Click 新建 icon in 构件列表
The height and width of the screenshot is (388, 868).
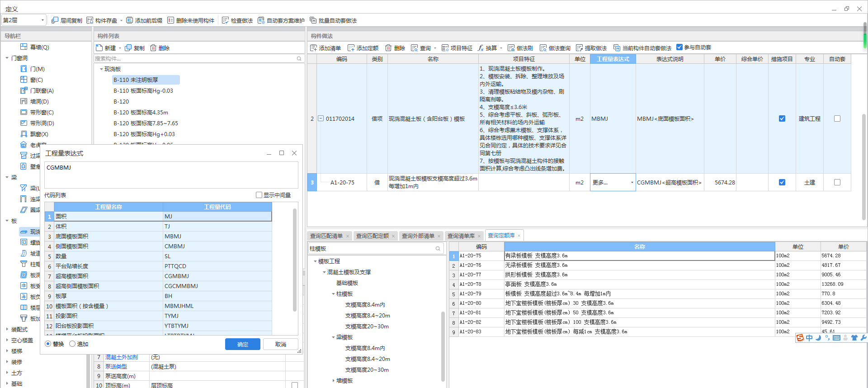(x=99, y=48)
